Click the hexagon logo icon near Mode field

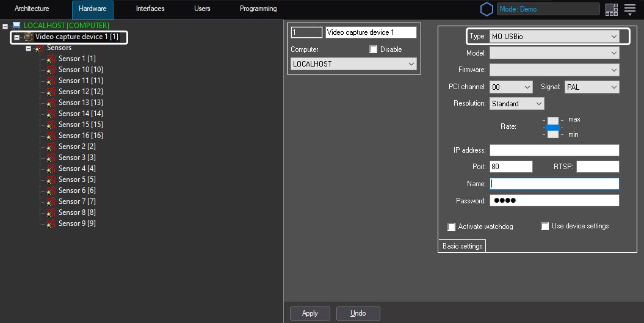(487, 9)
